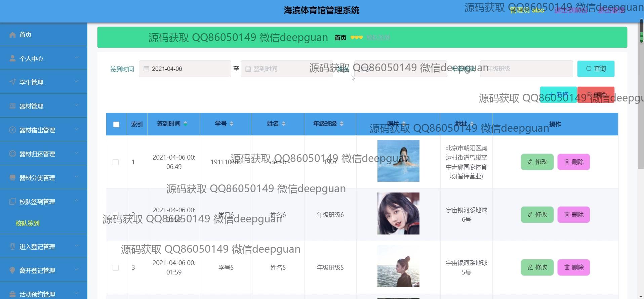Click 修改 for the first record
This screenshot has height=299, width=644.
pyautogui.click(x=537, y=162)
